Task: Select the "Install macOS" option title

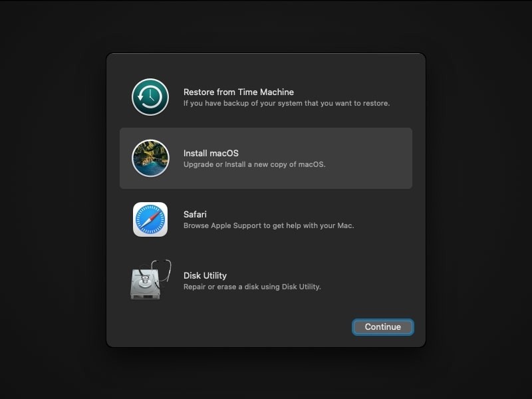Action: (x=211, y=153)
